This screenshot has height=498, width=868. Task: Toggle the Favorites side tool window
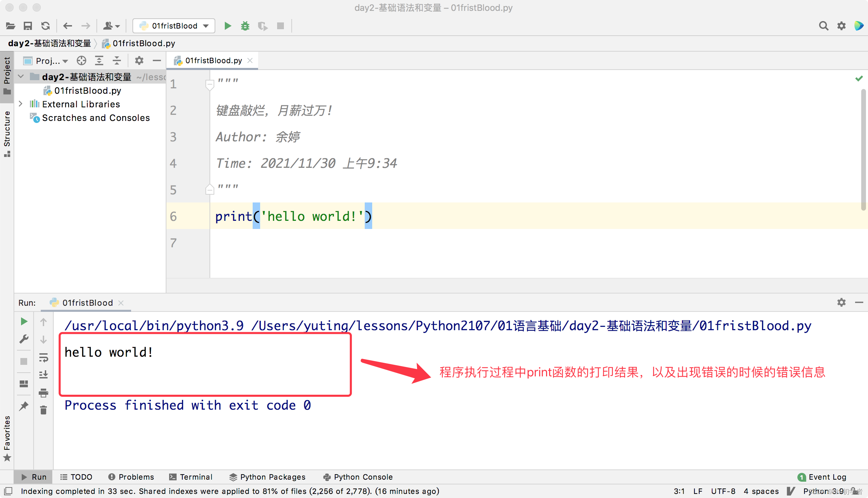[7, 439]
